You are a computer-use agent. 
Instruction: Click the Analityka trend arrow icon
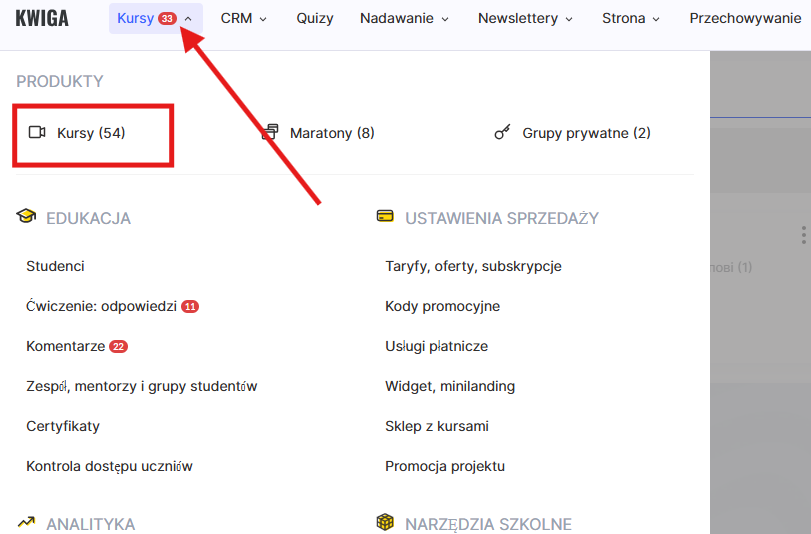pos(26,523)
